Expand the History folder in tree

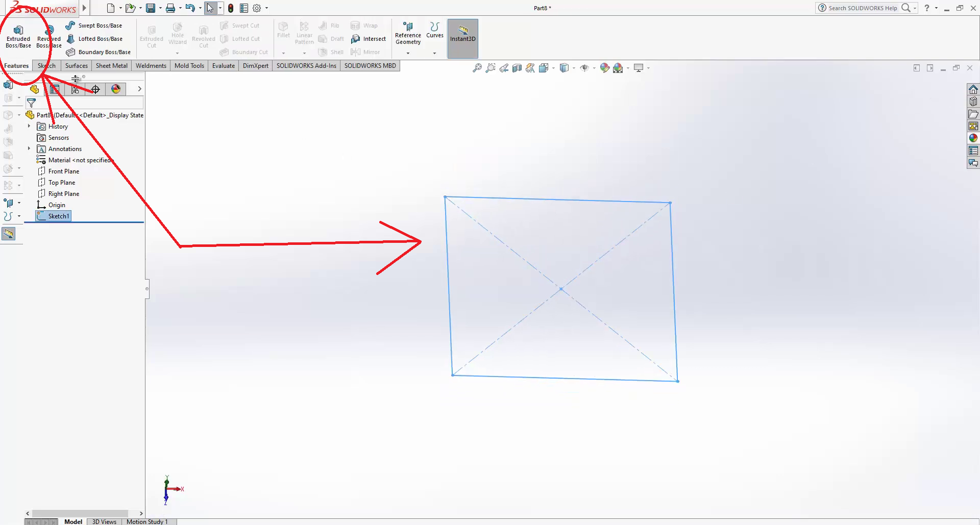tap(29, 126)
